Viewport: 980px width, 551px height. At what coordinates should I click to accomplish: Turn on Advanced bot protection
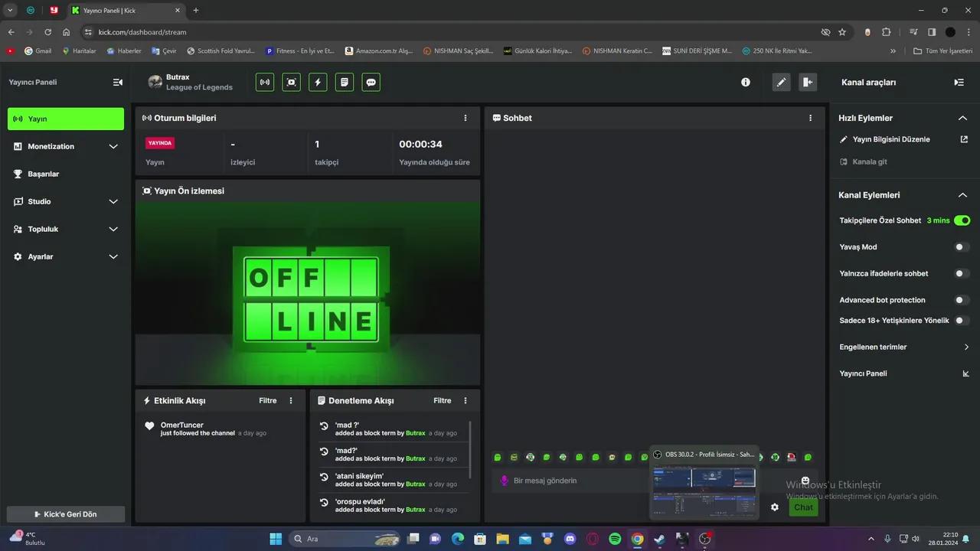(x=962, y=300)
